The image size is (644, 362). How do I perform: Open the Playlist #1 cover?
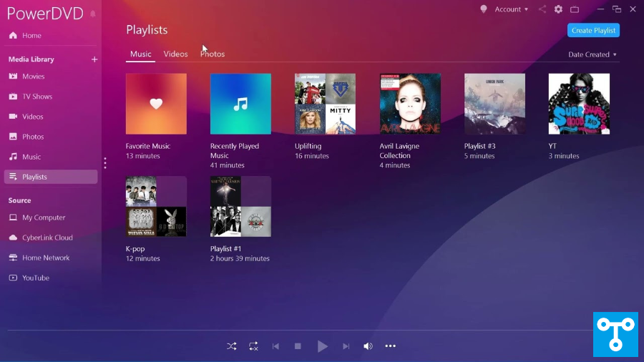click(240, 207)
